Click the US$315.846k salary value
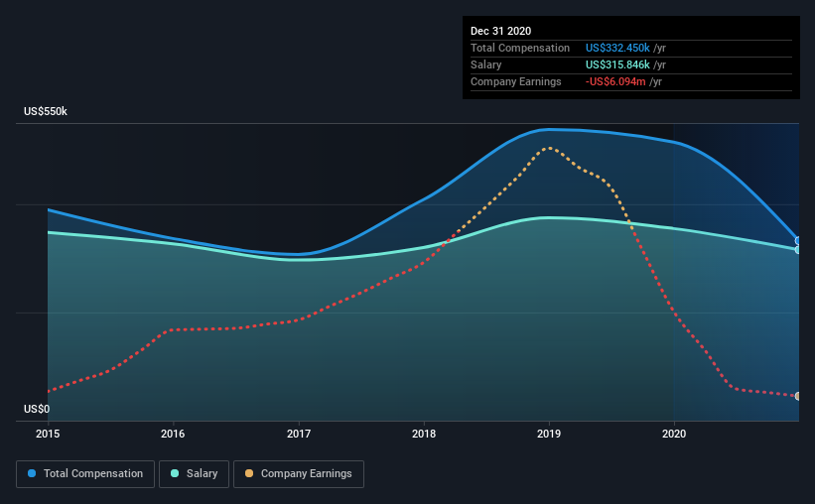Viewport: 815px width, 504px height. [x=617, y=64]
